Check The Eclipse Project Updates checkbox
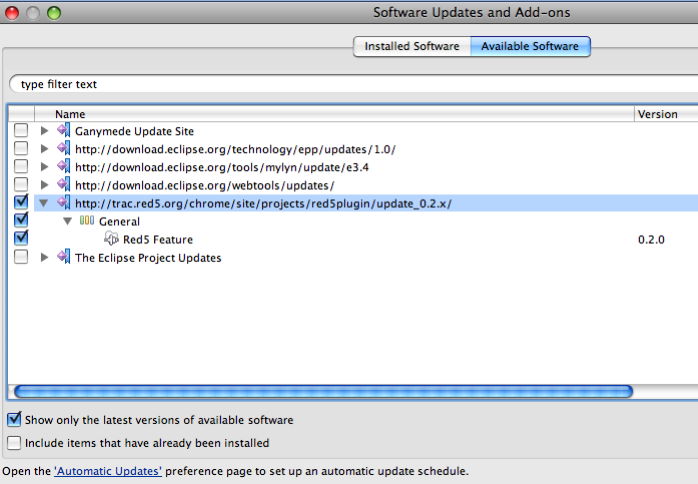698x484 pixels. tap(21, 257)
